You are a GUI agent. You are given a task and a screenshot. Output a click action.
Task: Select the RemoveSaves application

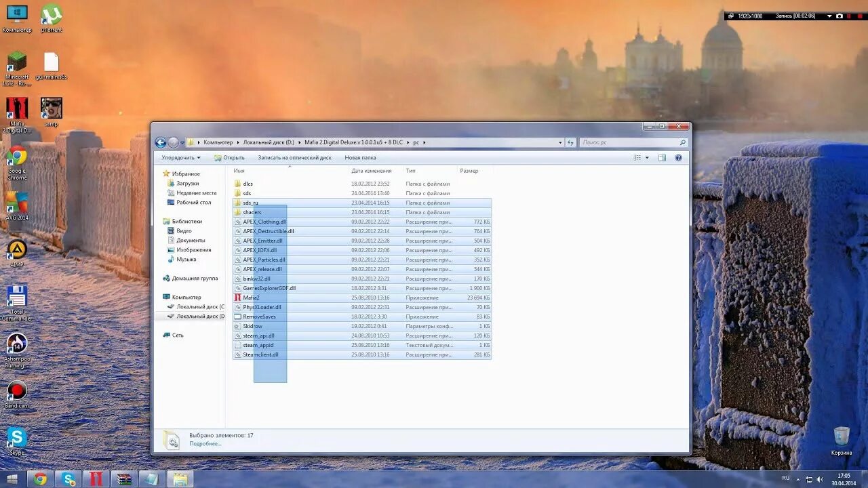[362, 317]
